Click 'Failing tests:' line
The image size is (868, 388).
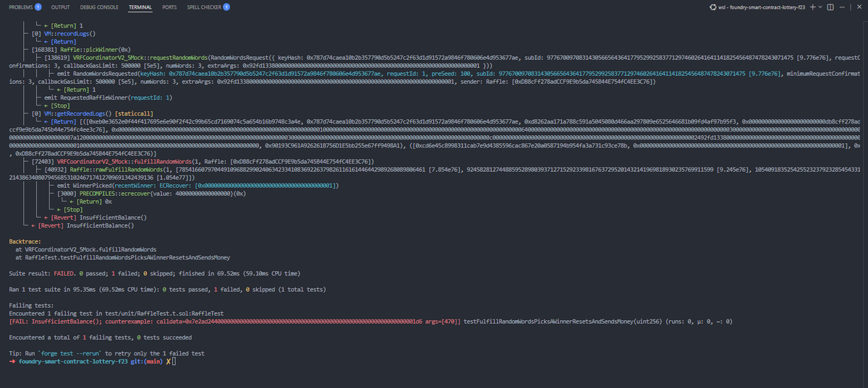pos(30,306)
